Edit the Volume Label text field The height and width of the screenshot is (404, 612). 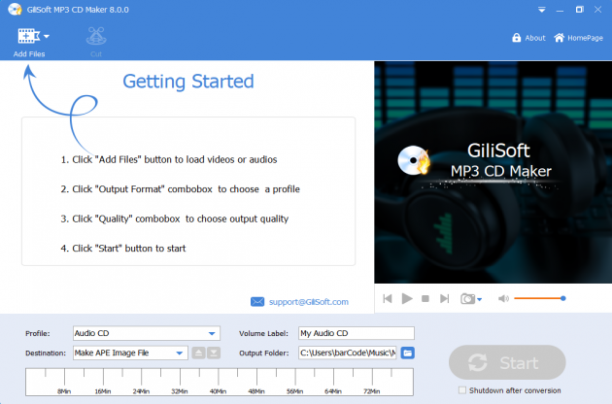pos(356,333)
